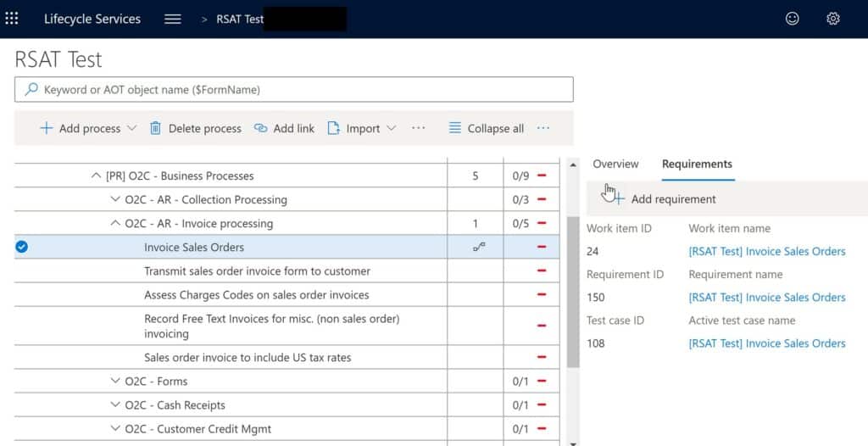Expand the O2C - Cash Receipts node
868x446 pixels.
[x=115, y=405]
